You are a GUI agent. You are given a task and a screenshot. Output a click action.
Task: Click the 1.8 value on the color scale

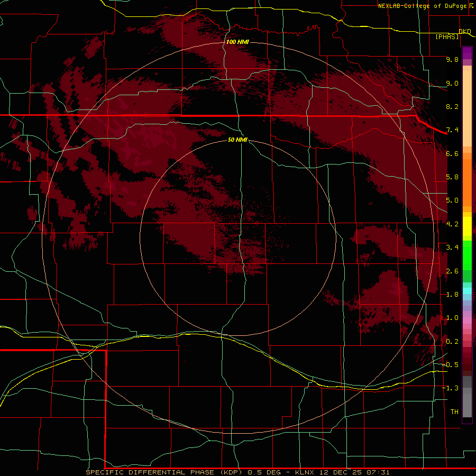(452, 295)
